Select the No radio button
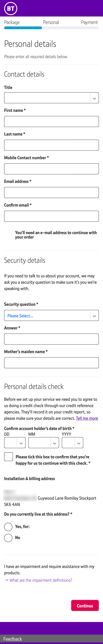103x644 pixels. (x=8, y=538)
